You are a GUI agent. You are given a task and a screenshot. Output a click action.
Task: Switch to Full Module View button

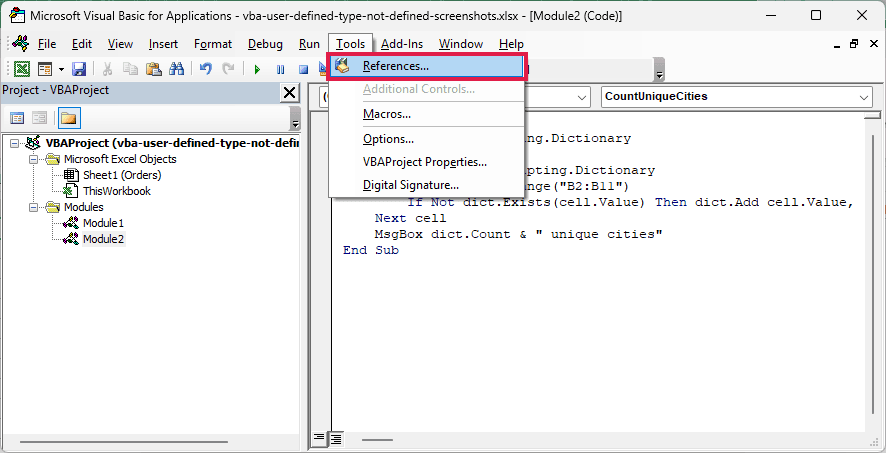click(x=336, y=438)
